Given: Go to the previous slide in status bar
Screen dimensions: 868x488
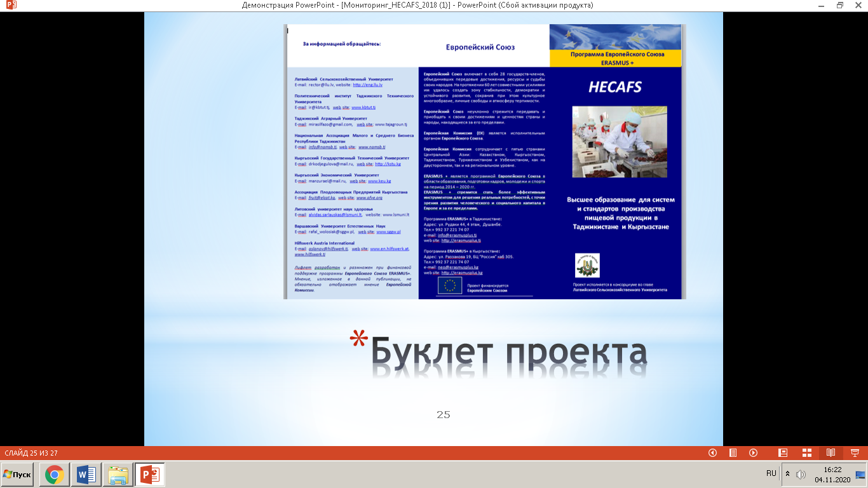Looking at the screenshot, I should 713,453.
